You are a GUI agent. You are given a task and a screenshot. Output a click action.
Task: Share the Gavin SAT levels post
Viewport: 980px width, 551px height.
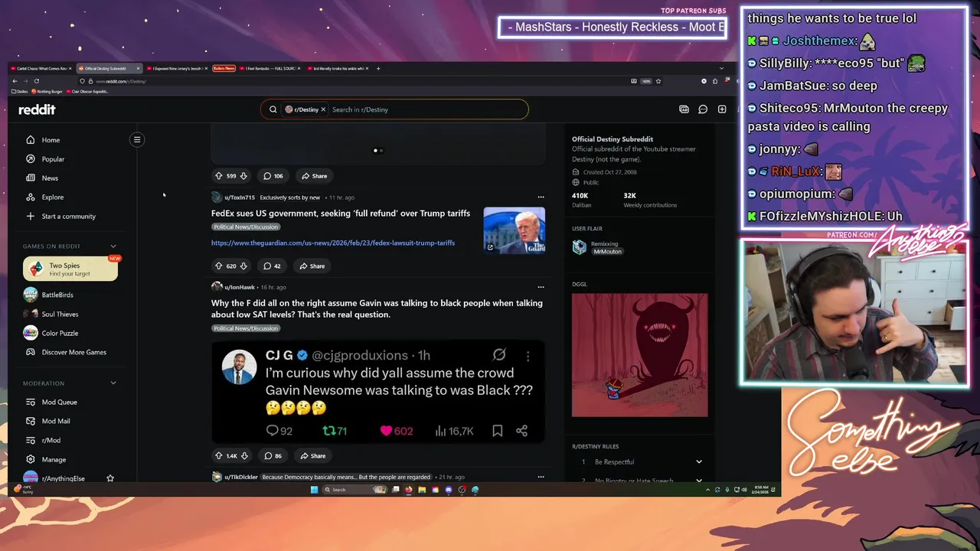[313, 456]
